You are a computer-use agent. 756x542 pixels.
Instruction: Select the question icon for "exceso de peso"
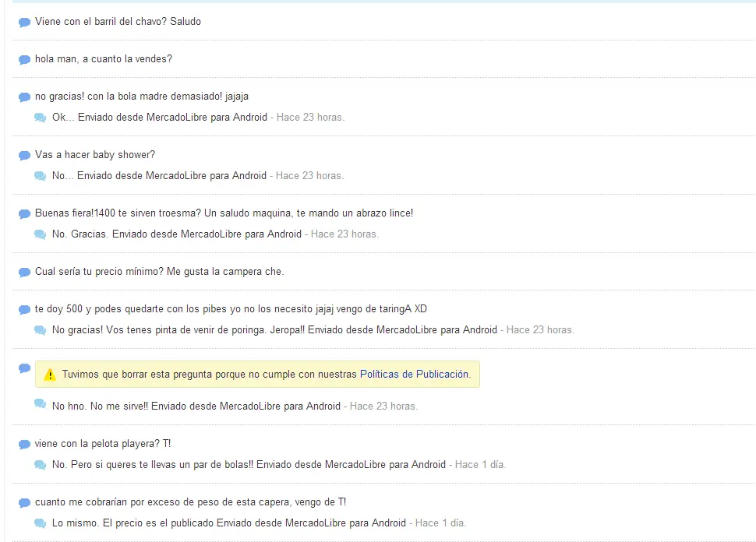24,503
